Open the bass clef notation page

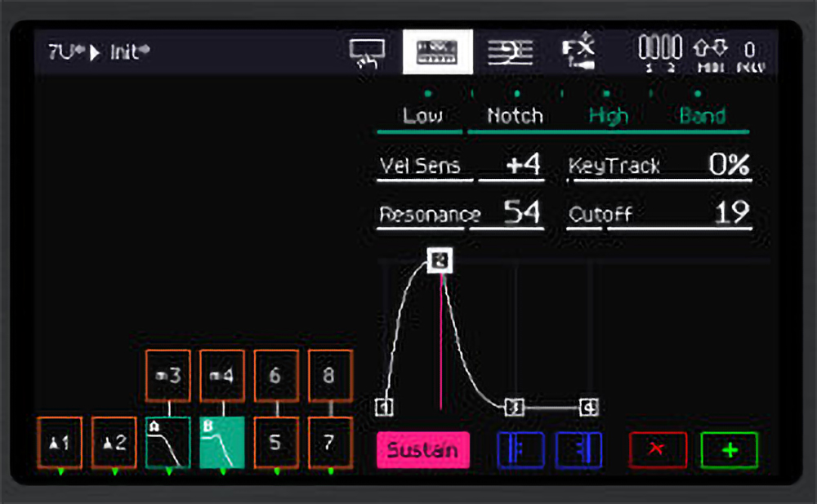click(510, 52)
